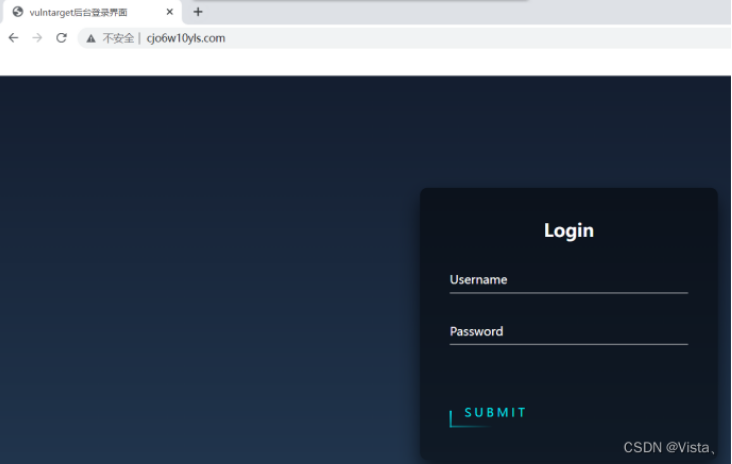Click the Login heading text
This screenshot has width=732, height=464.
coord(569,230)
